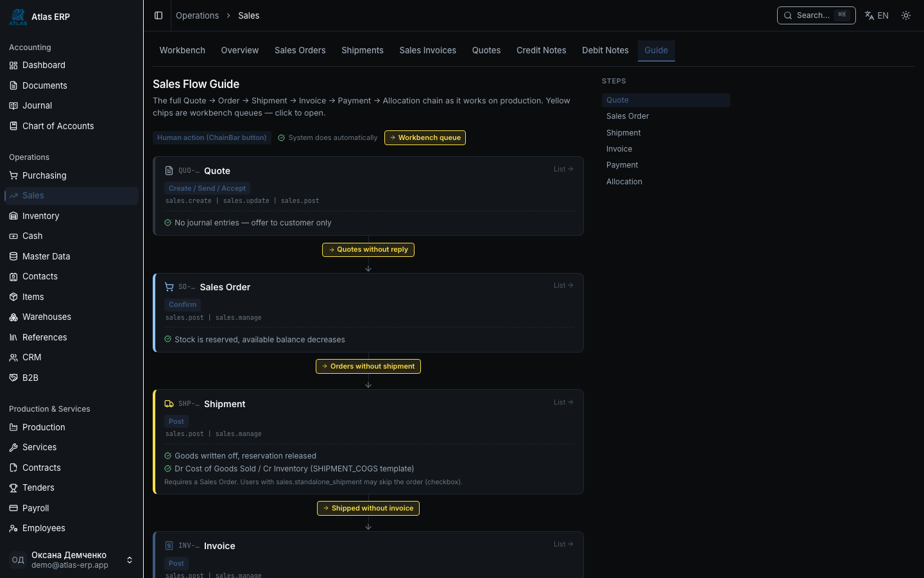Click the Create / Send / Accept chip

[x=207, y=188]
